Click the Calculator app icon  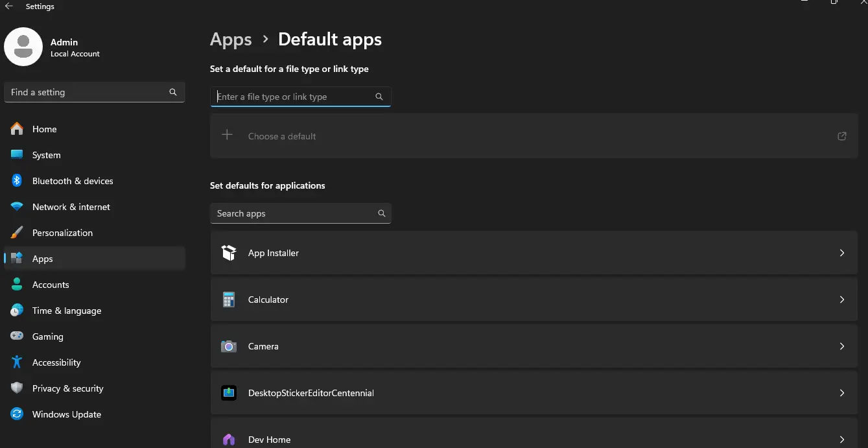229,300
